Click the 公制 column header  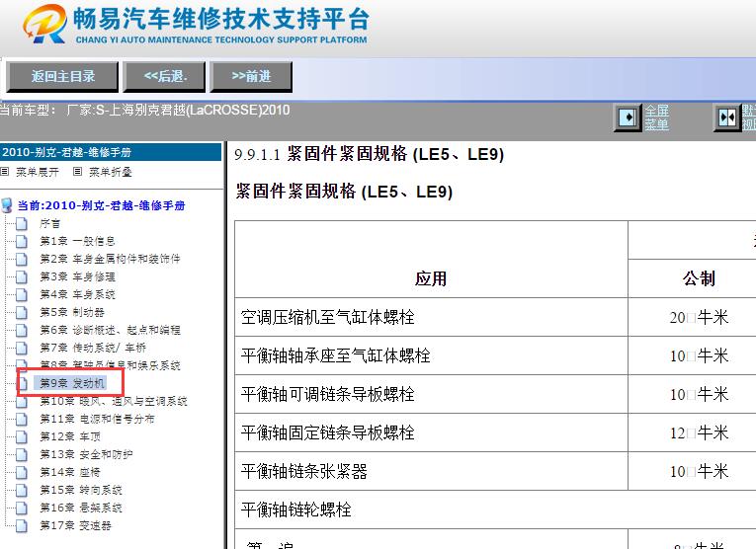click(699, 277)
